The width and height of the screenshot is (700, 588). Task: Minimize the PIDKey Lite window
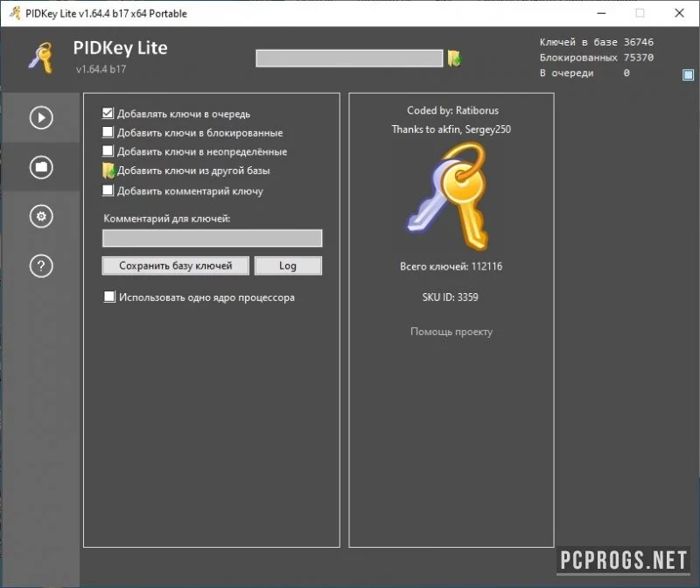pos(601,13)
